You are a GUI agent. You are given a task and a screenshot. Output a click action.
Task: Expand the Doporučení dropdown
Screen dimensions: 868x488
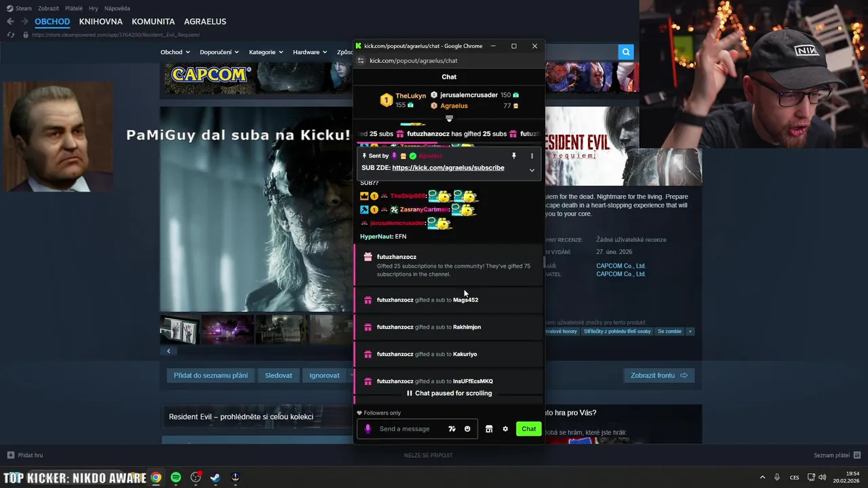coord(218,52)
